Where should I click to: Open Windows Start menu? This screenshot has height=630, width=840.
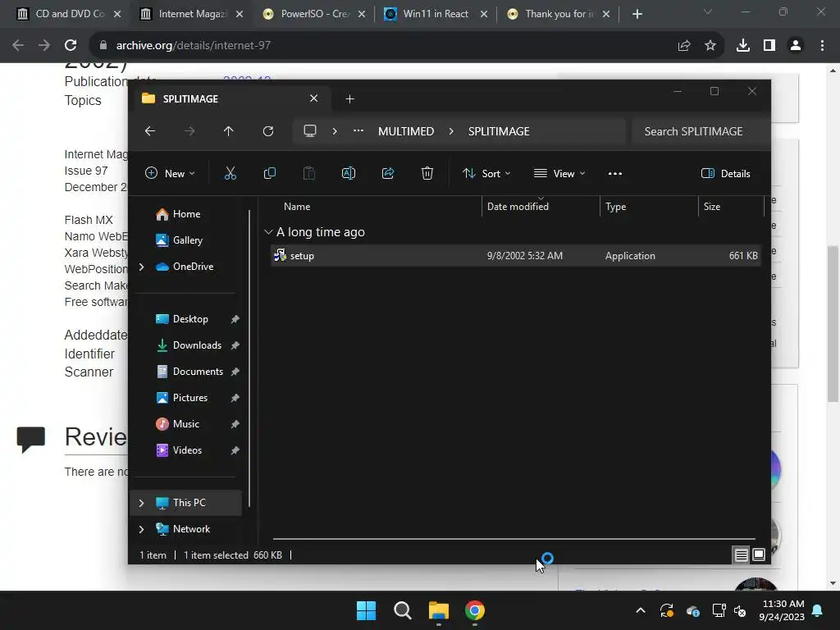[367, 610]
